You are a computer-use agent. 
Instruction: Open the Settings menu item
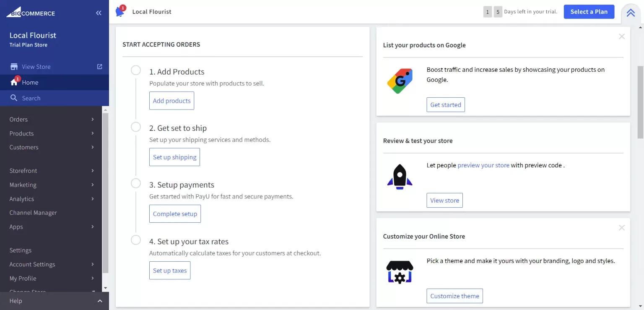coord(20,250)
